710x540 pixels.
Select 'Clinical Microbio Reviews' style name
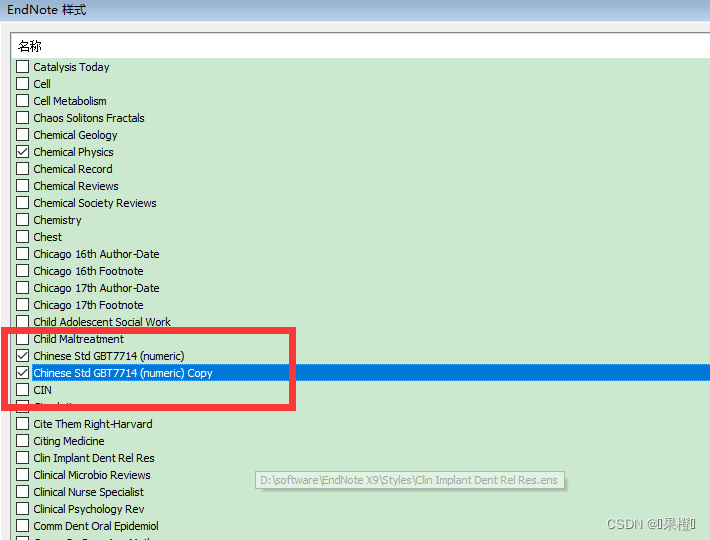click(92, 475)
